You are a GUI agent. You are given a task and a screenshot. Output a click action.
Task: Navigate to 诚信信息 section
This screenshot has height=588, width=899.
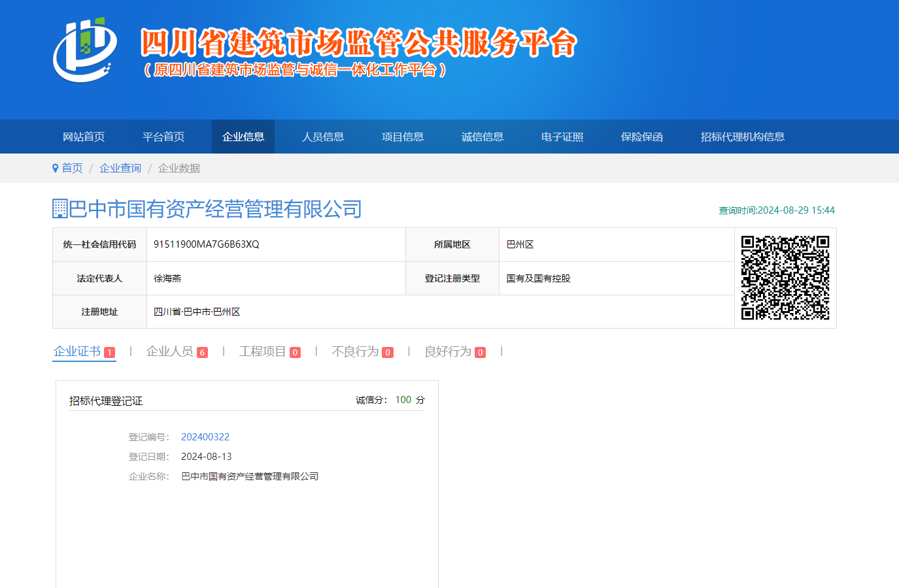(483, 137)
